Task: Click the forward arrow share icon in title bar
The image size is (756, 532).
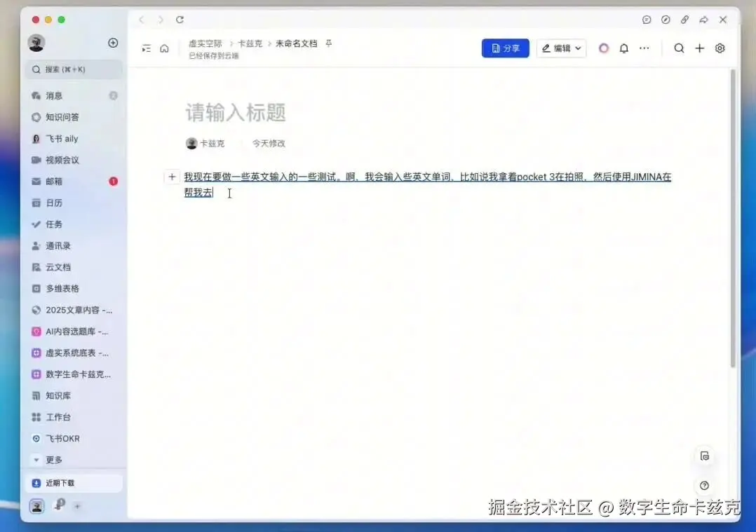Action: [x=704, y=20]
